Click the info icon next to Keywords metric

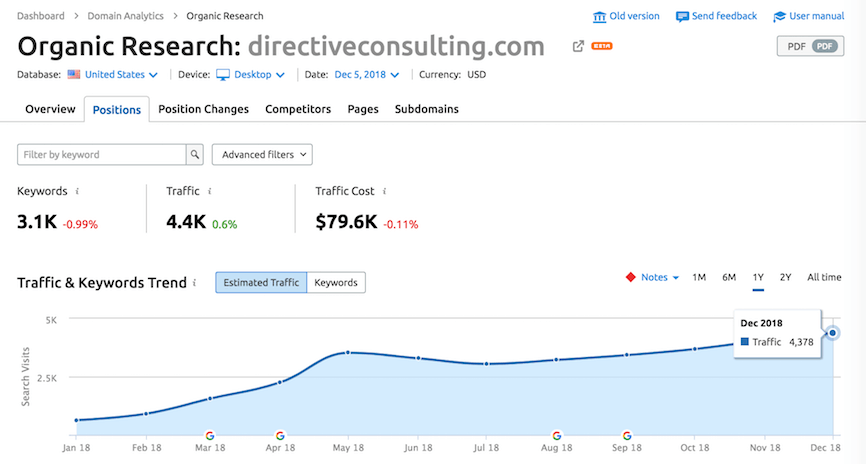pyautogui.click(x=78, y=191)
